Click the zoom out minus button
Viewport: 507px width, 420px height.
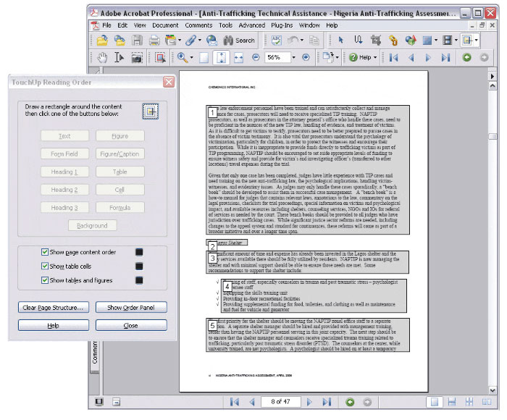click(256, 57)
